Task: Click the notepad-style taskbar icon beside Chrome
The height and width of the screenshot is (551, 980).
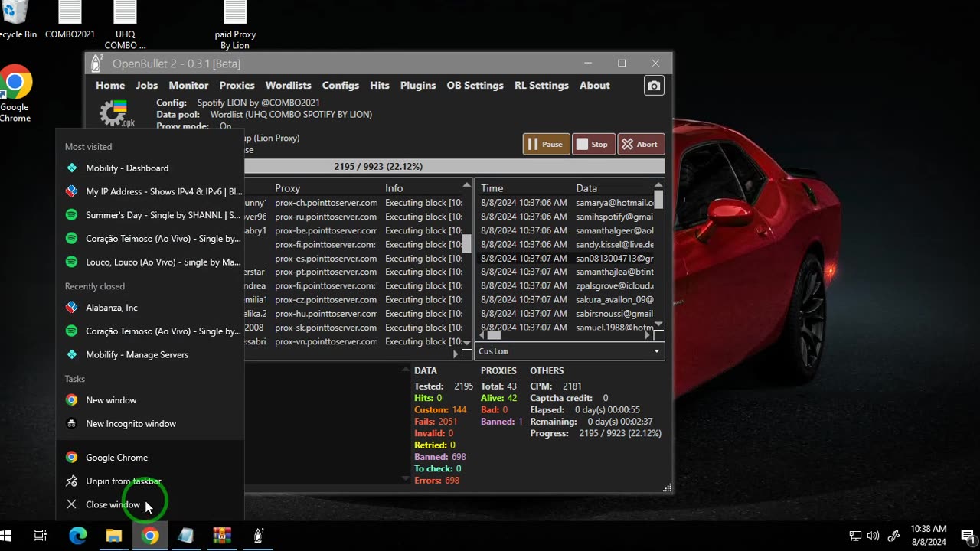Action: click(186, 536)
